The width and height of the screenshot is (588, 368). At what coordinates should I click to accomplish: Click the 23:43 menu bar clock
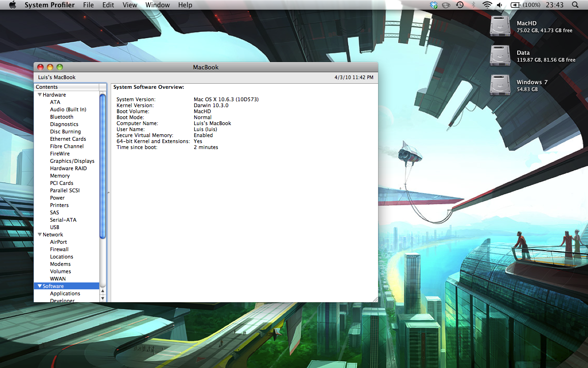click(554, 5)
